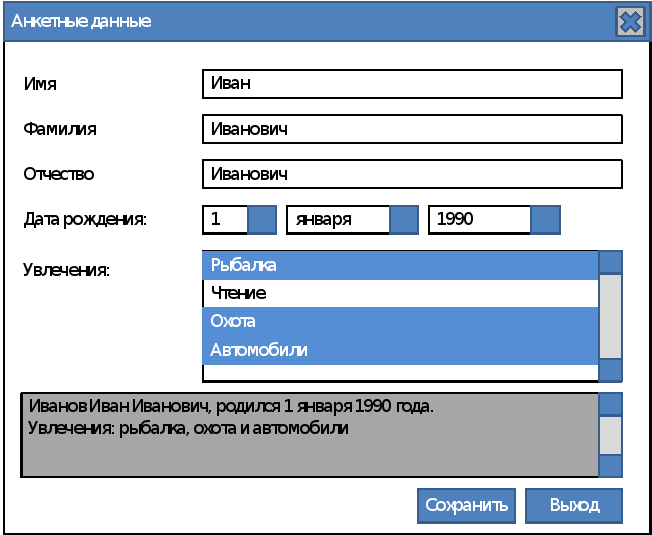
Task: Click the hobbies list scroll down button
Action: click(610, 370)
